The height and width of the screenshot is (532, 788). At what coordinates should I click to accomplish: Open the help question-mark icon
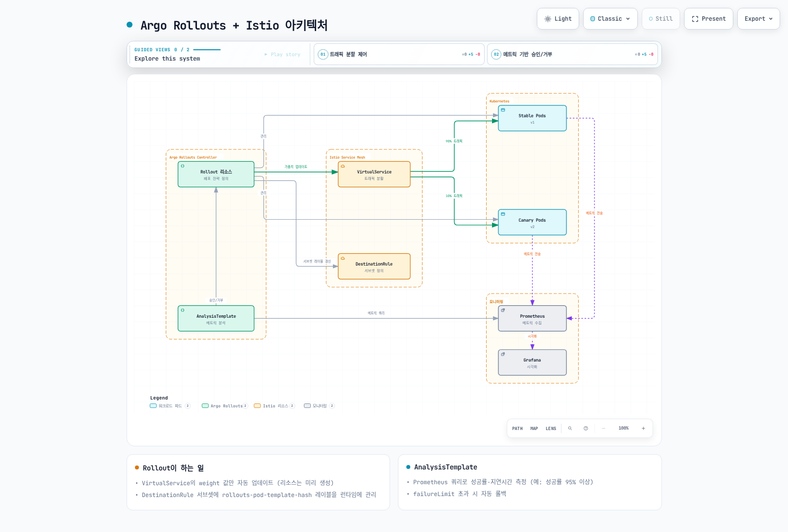pyautogui.click(x=586, y=429)
